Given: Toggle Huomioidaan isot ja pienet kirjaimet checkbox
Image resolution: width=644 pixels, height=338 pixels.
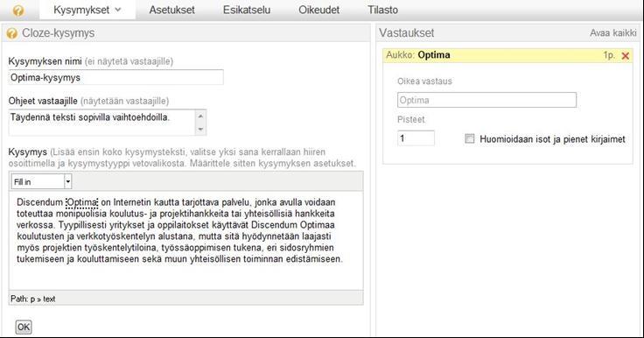Looking at the screenshot, I should (470, 138).
